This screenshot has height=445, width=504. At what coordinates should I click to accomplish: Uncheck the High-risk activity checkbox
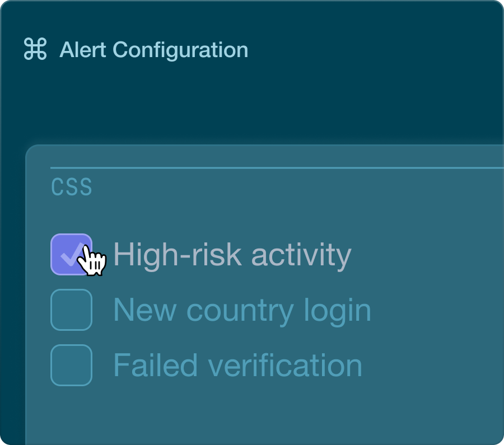click(x=71, y=255)
